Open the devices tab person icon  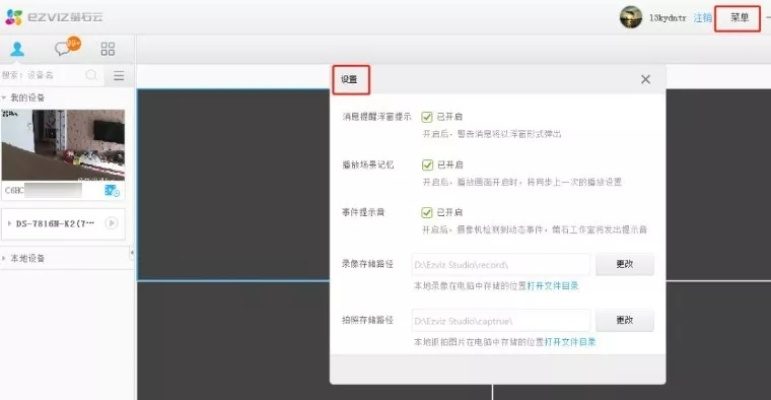click(17, 48)
